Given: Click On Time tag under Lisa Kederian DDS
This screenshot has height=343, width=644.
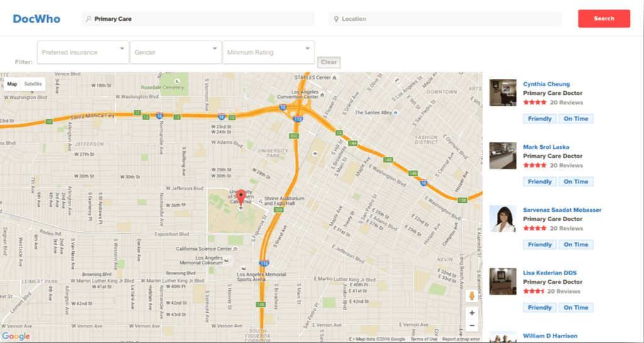Looking at the screenshot, I should coord(576,307).
